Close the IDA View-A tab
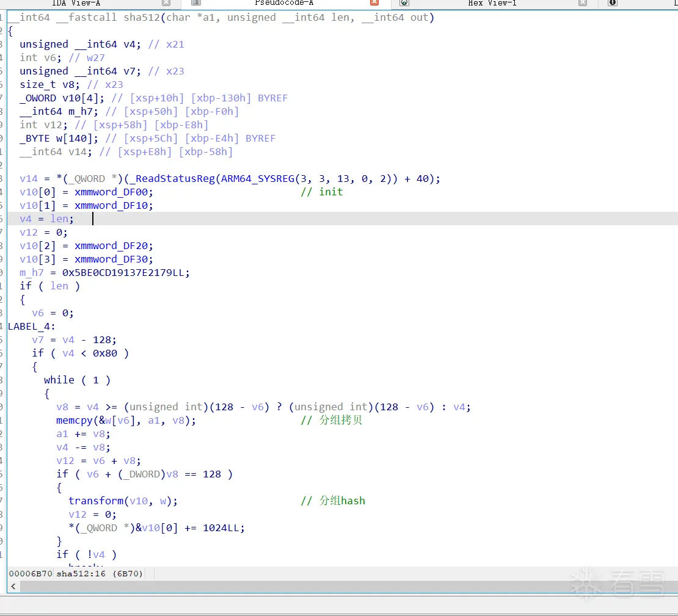Viewport: 678px width, 616px height. (x=166, y=3)
